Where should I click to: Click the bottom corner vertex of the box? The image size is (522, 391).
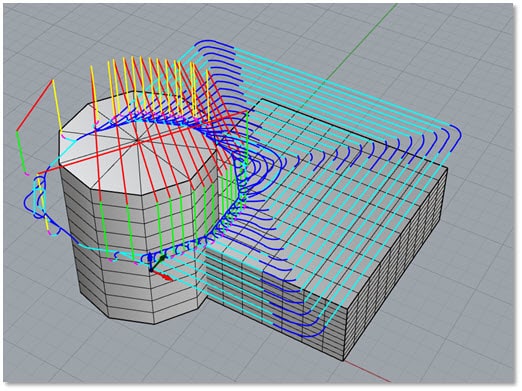(344, 361)
